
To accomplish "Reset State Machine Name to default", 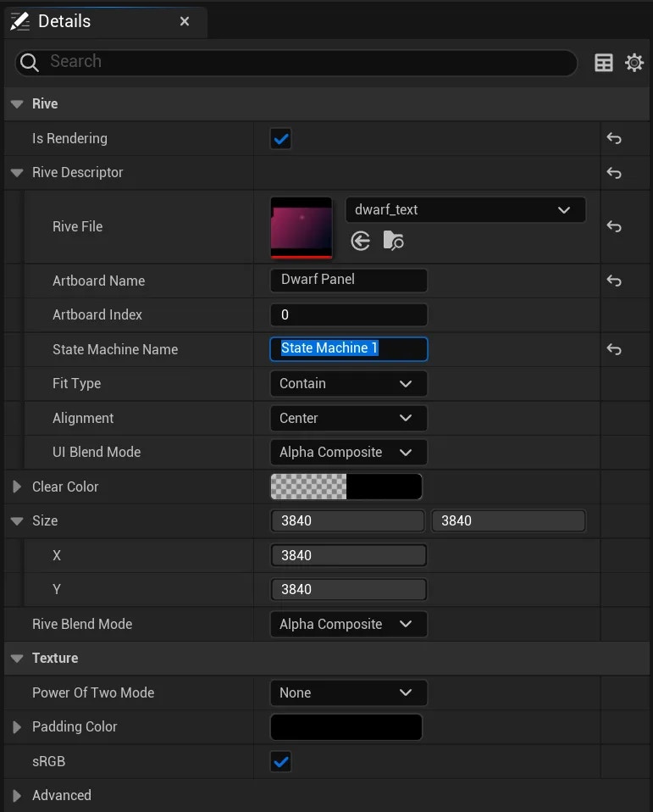I will pos(614,349).
